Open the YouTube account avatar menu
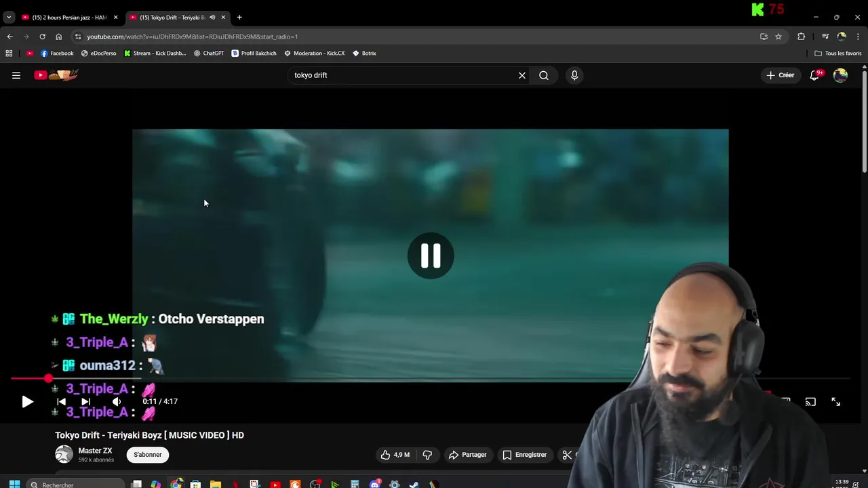 840,75
